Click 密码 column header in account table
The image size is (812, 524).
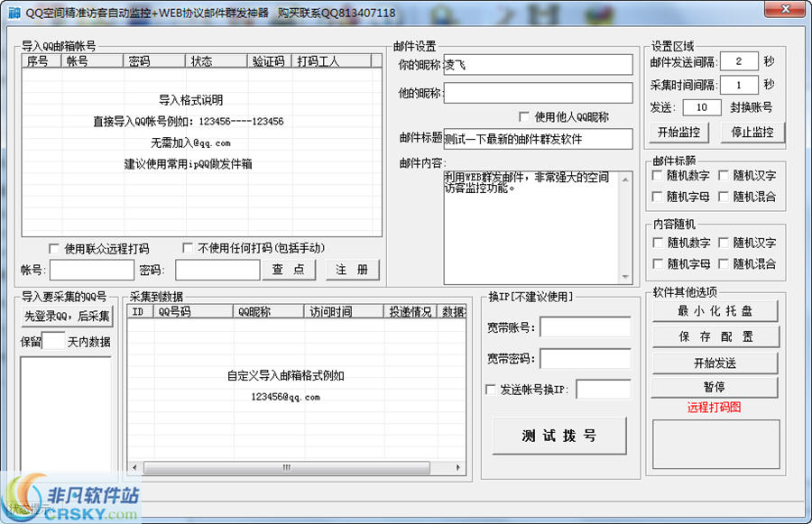(x=154, y=61)
